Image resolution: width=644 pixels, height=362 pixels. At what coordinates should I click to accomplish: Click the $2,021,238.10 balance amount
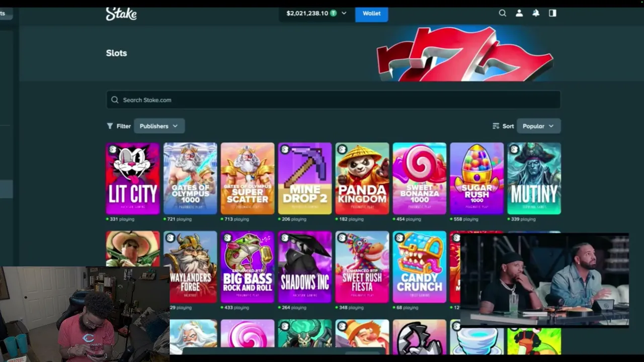click(307, 13)
